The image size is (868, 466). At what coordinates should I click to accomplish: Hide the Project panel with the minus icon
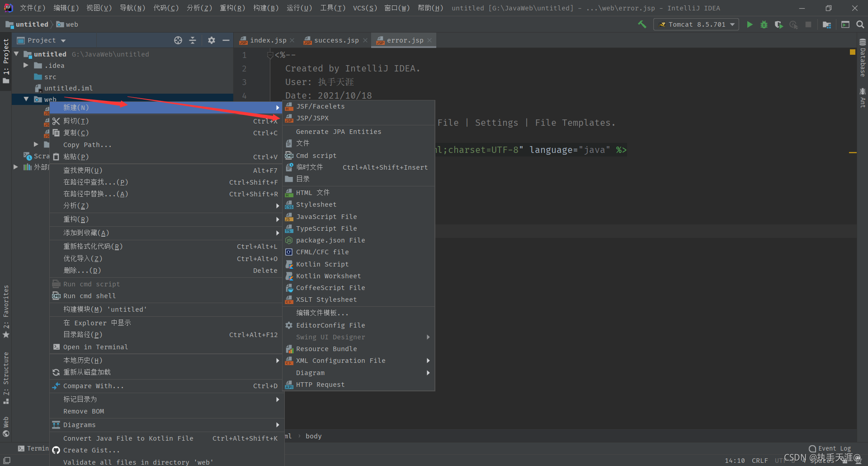tap(226, 40)
